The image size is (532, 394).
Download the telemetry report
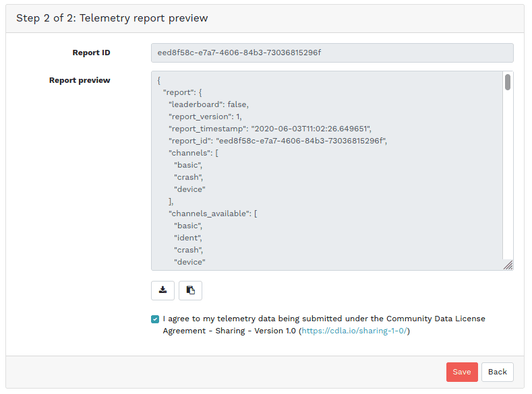click(x=162, y=290)
